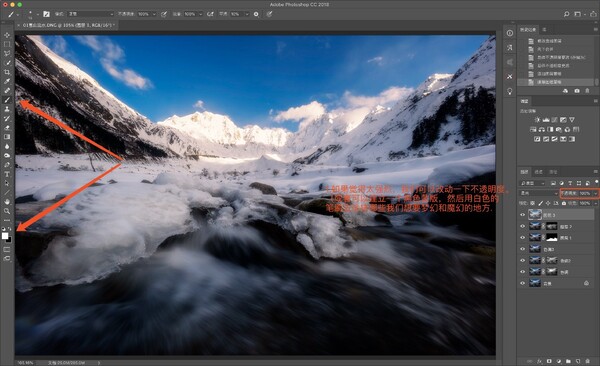The image size is (600, 366).
Task: Hide the topmost layer via eye icon
Action: tap(523, 215)
